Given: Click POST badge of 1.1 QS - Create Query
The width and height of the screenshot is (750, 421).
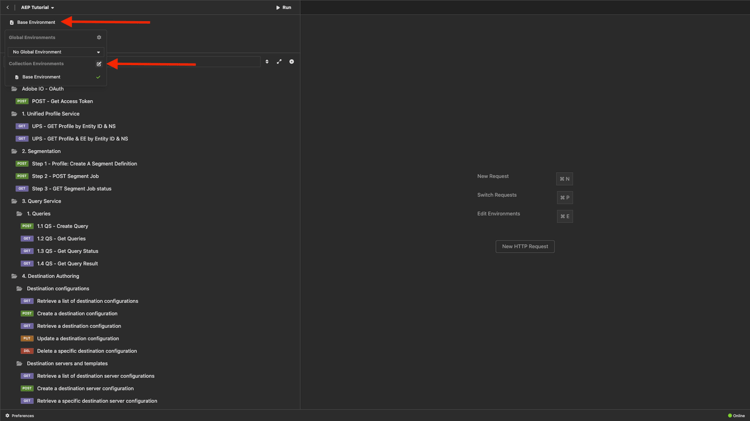Looking at the screenshot, I should pos(27,226).
